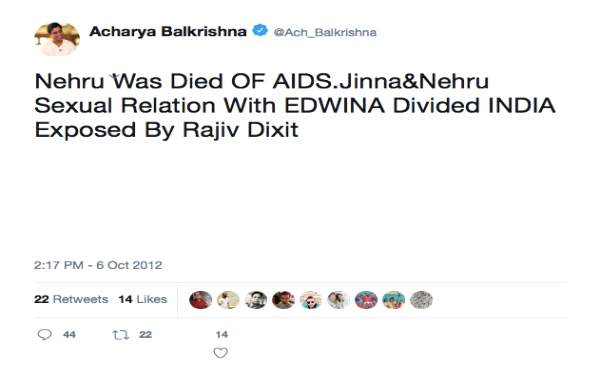Click the first liker avatar in red

click(x=201, y=300)
